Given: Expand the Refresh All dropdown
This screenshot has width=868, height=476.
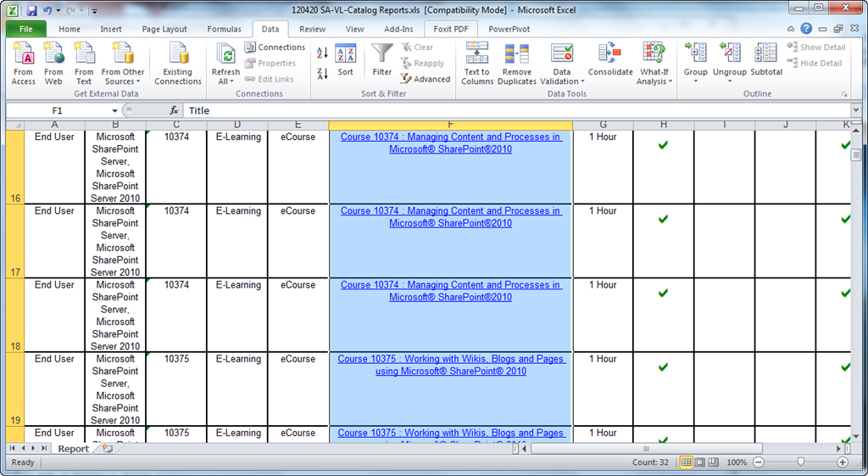Looking at the screenshot, I should 226,81.
